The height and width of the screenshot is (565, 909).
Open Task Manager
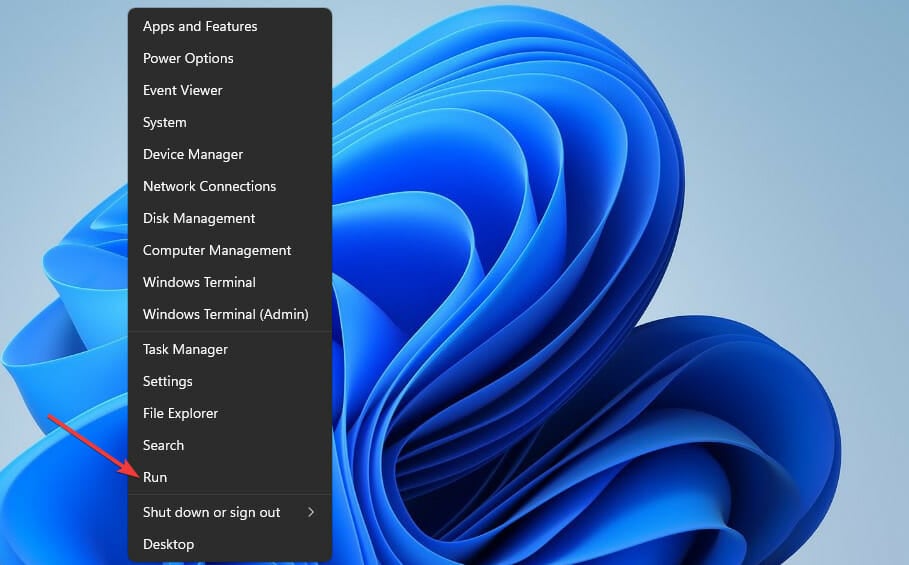click(230, 349)
